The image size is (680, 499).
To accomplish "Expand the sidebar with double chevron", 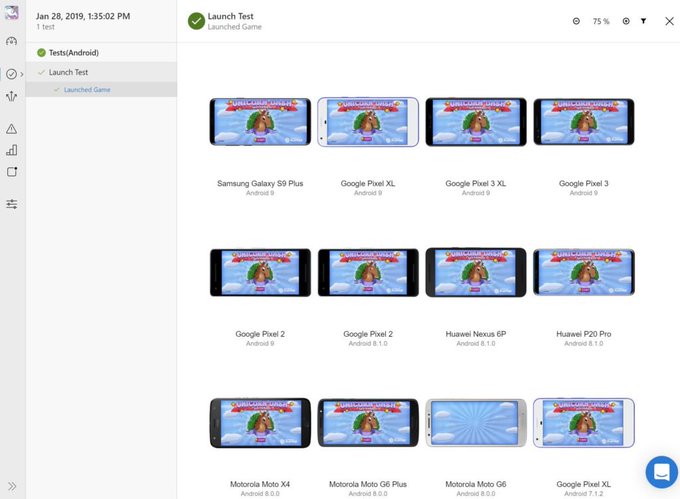I will (12, 486).
